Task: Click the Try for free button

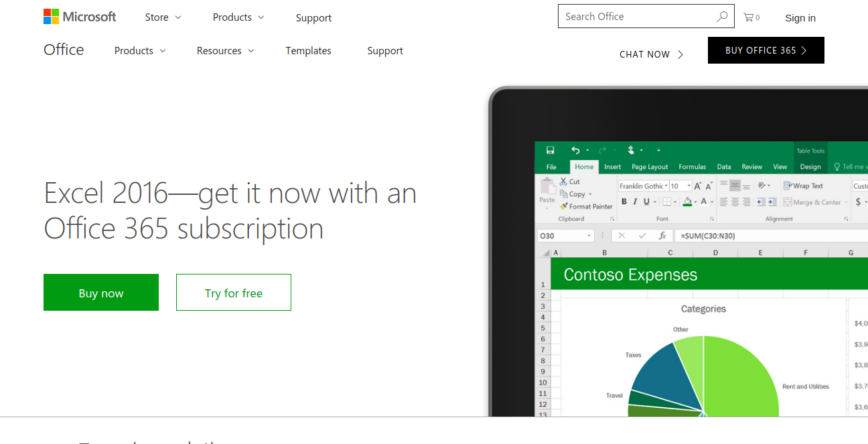Action: tap(234, 293)
